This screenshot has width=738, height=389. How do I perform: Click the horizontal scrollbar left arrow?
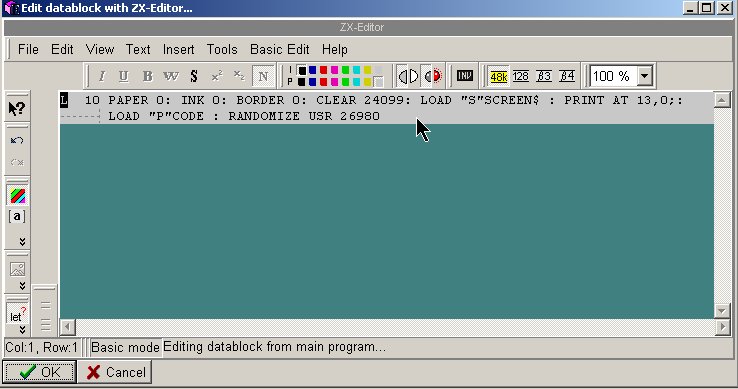coord(67,326)
